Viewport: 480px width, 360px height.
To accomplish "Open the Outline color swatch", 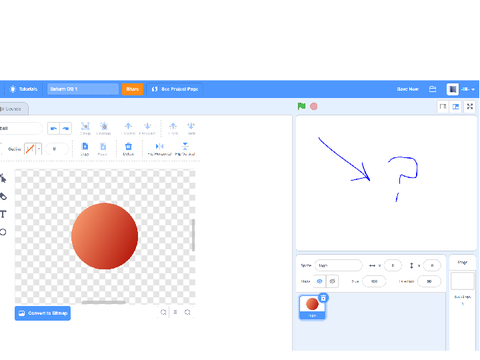I will 30,149.
